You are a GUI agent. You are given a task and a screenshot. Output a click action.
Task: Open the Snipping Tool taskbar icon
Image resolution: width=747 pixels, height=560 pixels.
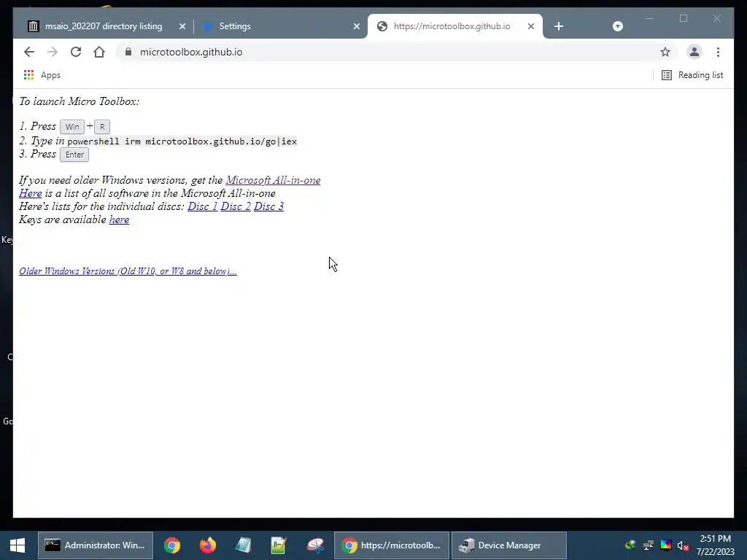tap(315, 545)
